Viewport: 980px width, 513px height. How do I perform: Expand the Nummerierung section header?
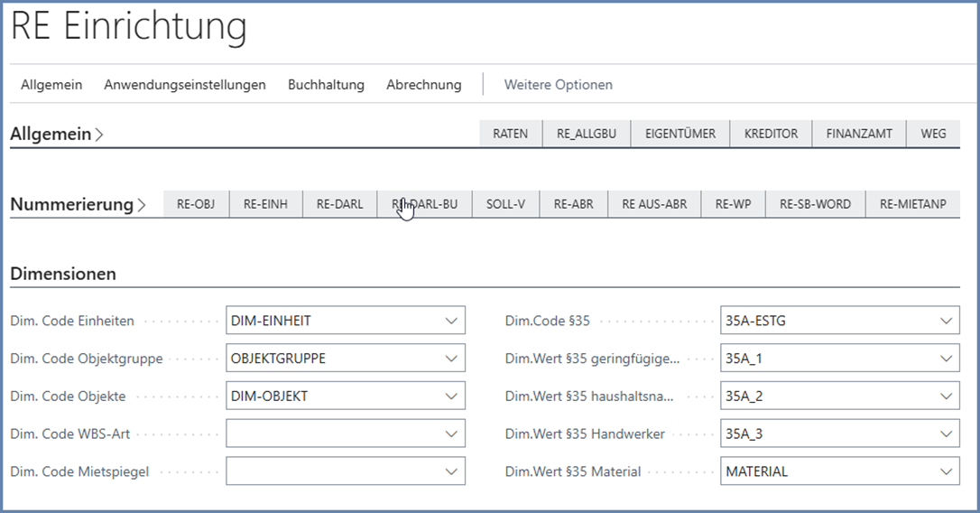[78, 204]
